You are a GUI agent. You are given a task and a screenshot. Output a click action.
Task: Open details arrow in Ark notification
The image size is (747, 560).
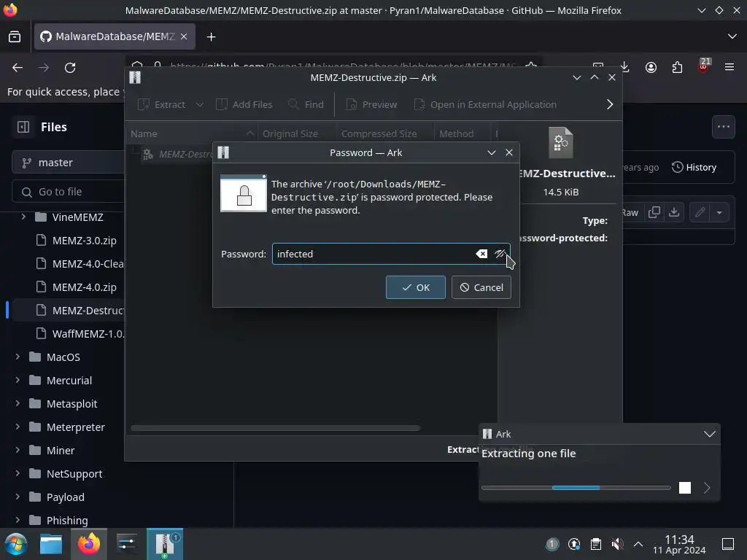[x=707, y=488]
